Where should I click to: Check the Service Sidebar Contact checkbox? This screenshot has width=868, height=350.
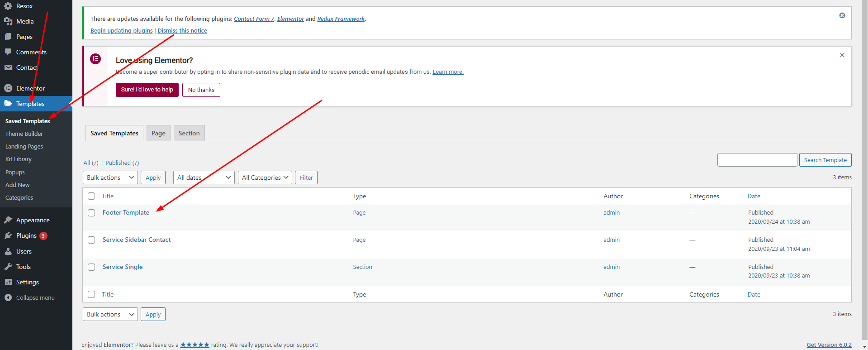pyautogui.click(x=91, y=240)
